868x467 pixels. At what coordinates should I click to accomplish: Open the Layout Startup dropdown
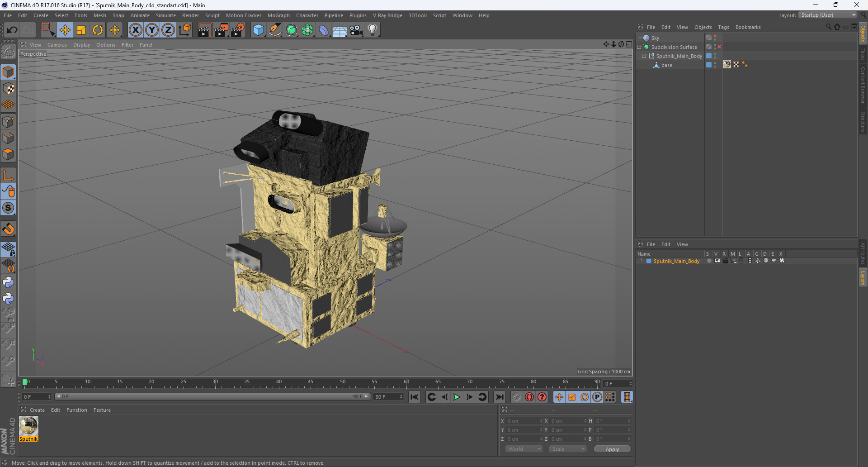click(x=828, y=15)
